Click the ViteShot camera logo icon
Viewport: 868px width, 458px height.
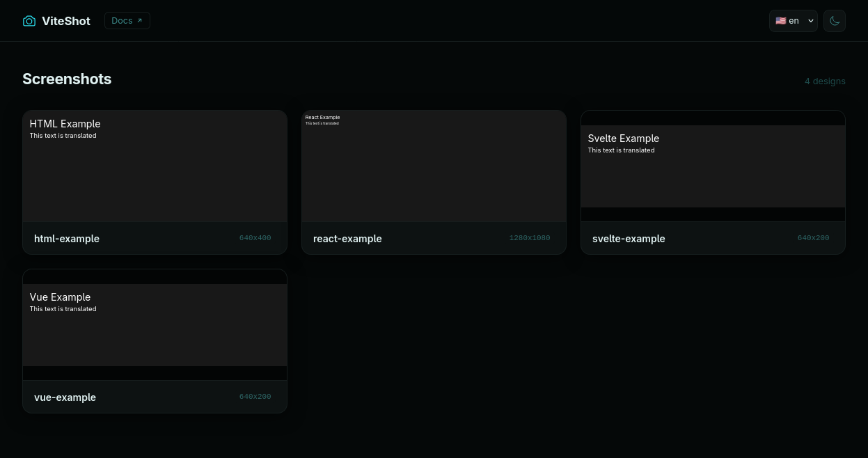click(29, 21)
